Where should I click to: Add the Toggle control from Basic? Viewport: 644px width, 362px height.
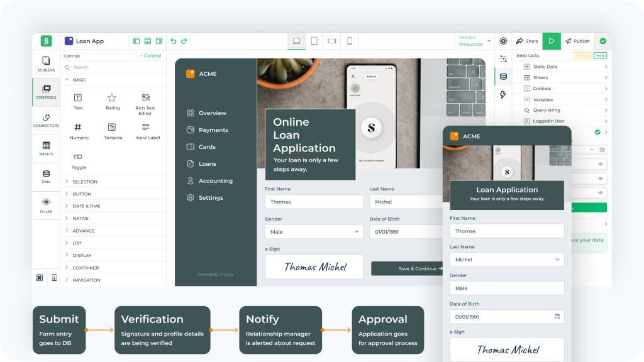(78, 156)
